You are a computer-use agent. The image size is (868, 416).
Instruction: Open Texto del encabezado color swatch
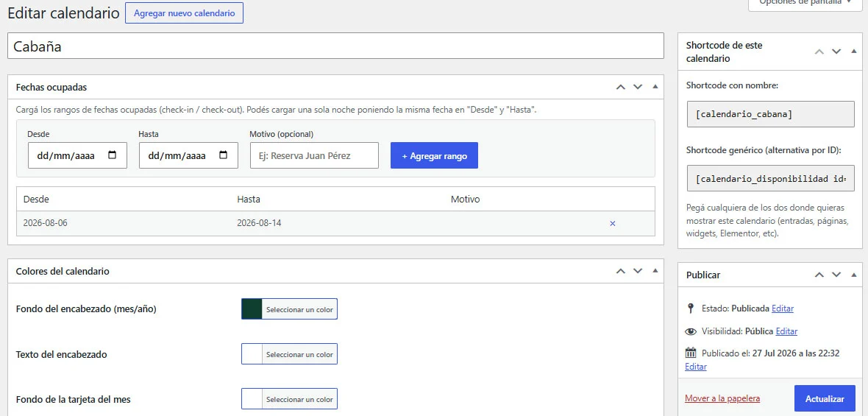click(x=252, y=354)
